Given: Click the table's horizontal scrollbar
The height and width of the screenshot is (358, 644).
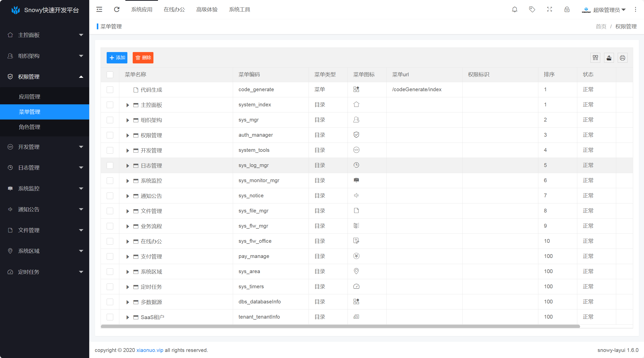Looking at the screenshot, I should (x=340, y=326).
